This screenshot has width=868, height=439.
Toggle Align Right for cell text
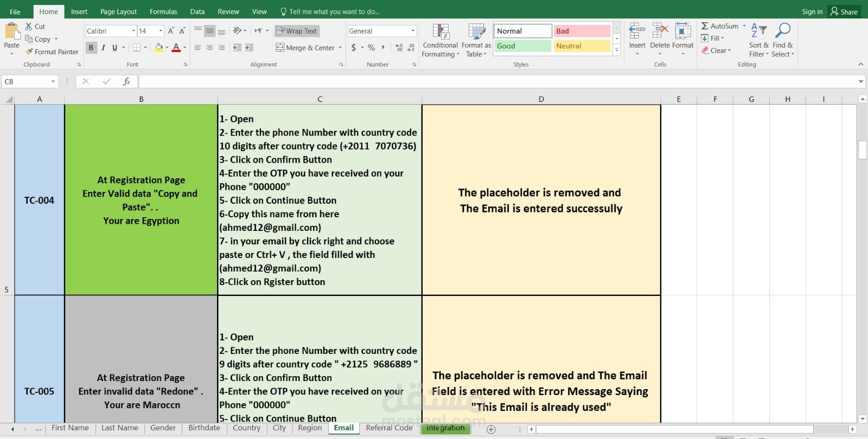tap(221, 48)
